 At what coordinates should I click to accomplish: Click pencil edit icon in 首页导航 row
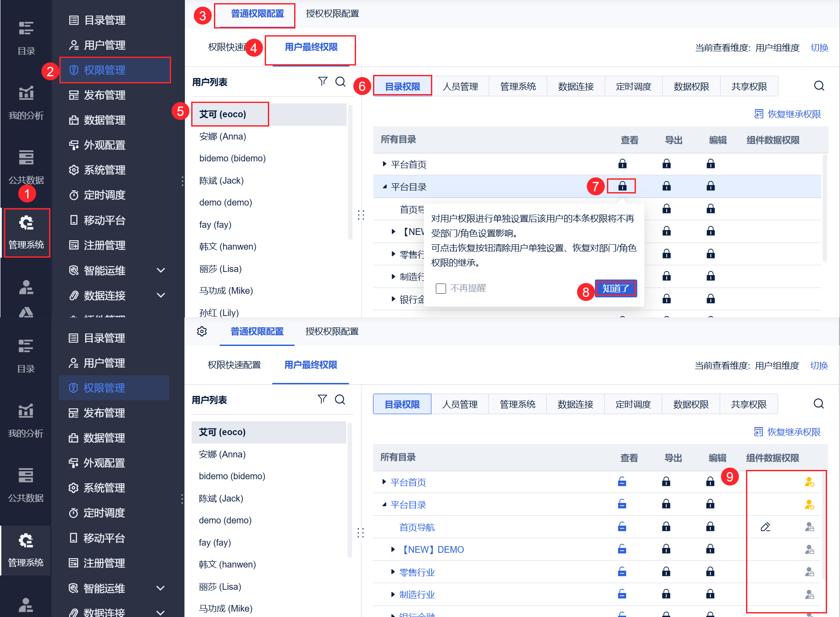[x=766, y=527]
